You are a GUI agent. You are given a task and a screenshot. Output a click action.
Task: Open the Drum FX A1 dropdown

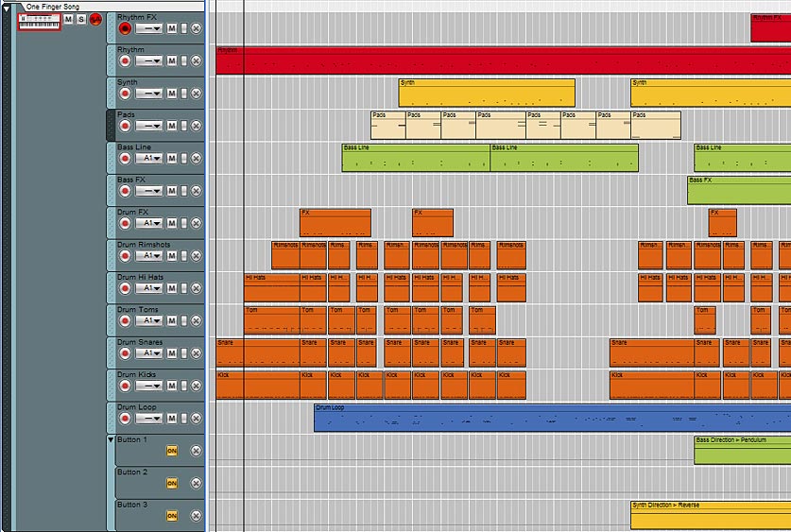pos(149,223)
